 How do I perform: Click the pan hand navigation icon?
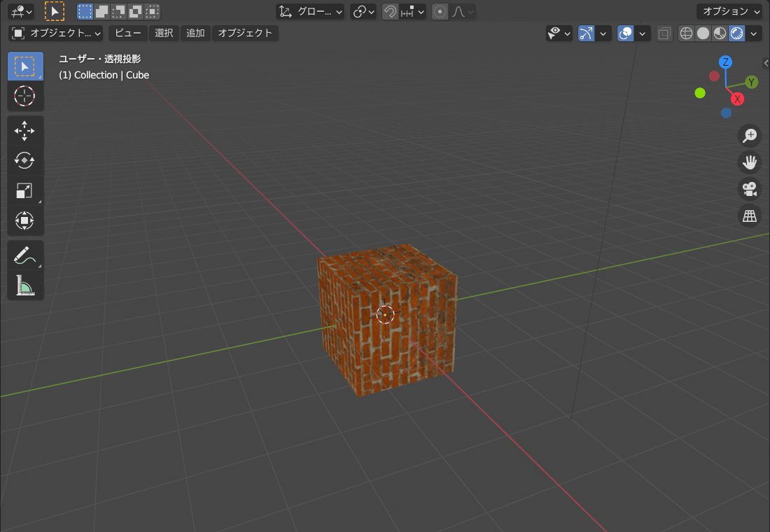[750, 162]
